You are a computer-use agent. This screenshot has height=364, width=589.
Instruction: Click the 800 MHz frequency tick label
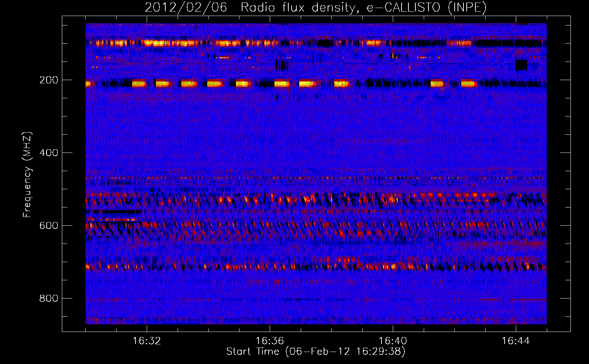click(49, 298)
